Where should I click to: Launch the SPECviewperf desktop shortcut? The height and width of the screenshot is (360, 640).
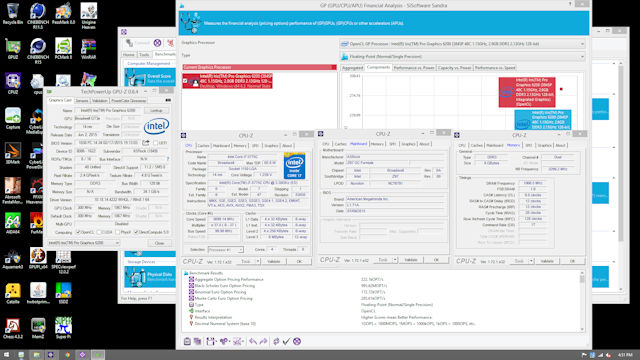tap(63, 261)
